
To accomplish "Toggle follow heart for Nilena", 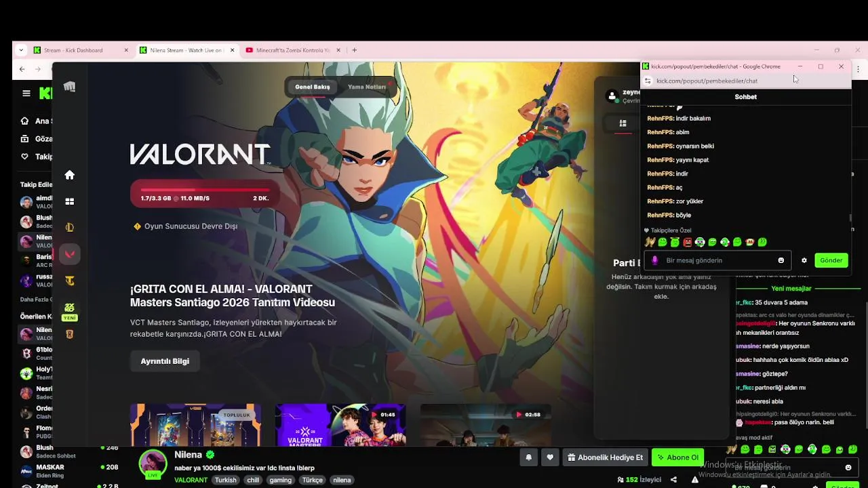I will pyautogui.click(x=550, y=457).
